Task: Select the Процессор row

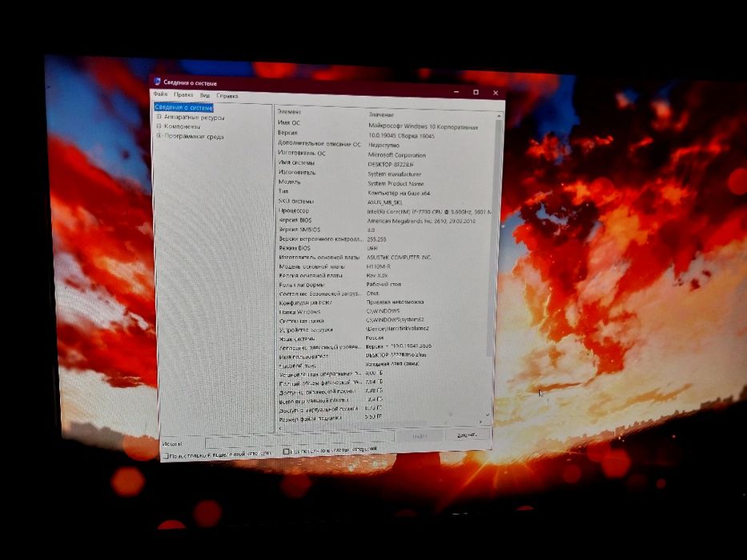Action: (384, 211)
